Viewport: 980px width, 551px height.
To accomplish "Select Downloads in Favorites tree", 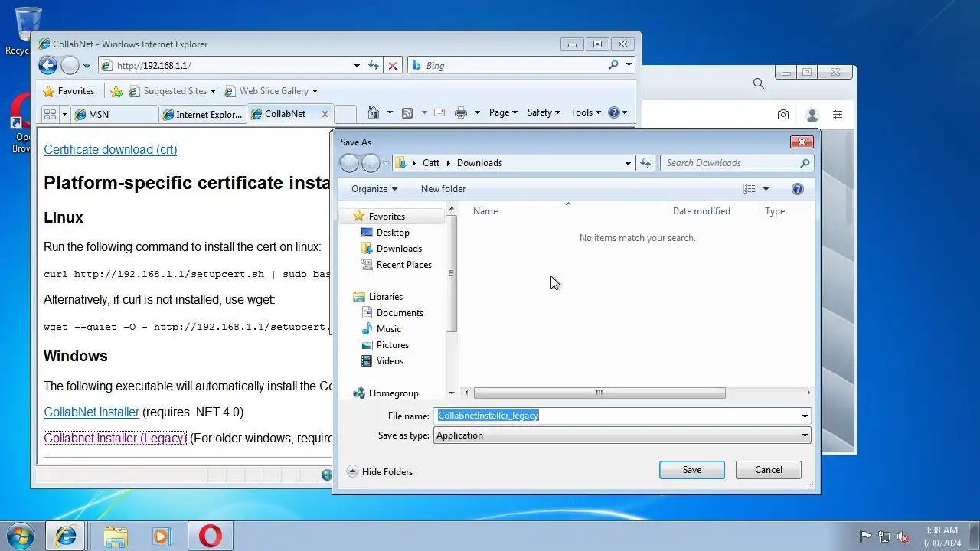I will point(399,249).
